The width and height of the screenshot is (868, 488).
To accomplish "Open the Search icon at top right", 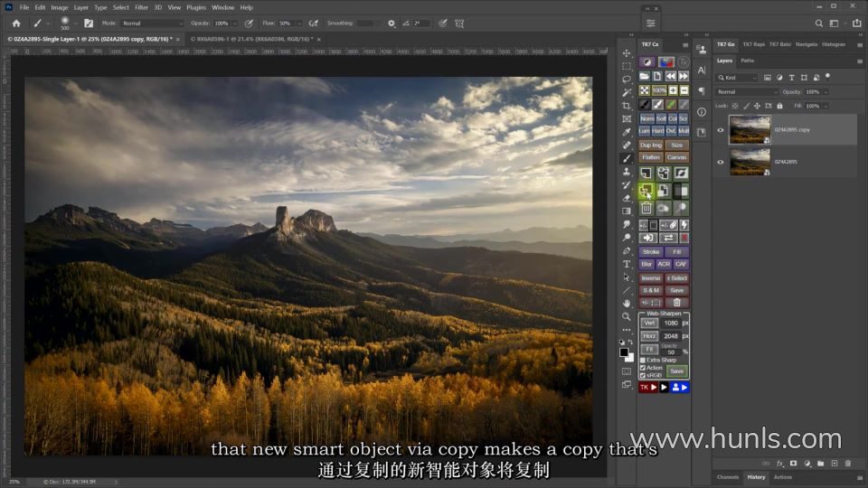I will (x=819, y=23).
